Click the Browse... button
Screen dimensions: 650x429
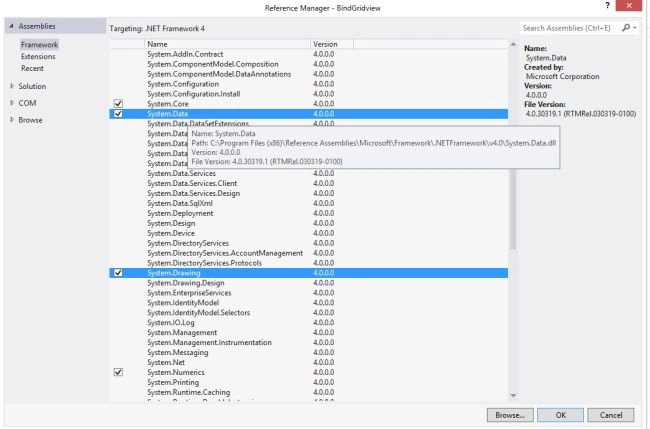510,415
